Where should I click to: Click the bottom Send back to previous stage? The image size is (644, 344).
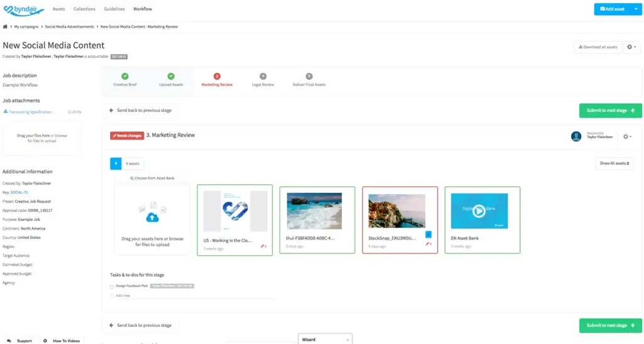tap(140, 326)
